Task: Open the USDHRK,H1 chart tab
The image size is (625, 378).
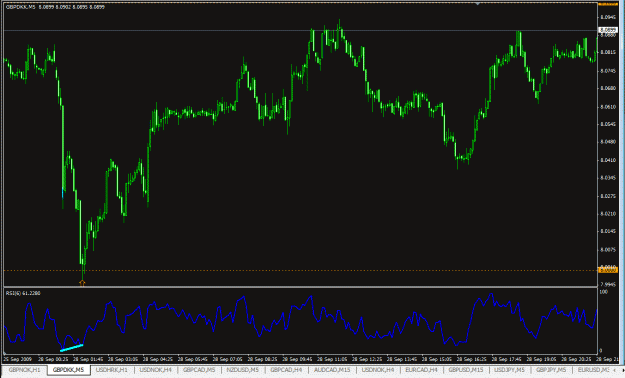Action: tap(112, 370)
